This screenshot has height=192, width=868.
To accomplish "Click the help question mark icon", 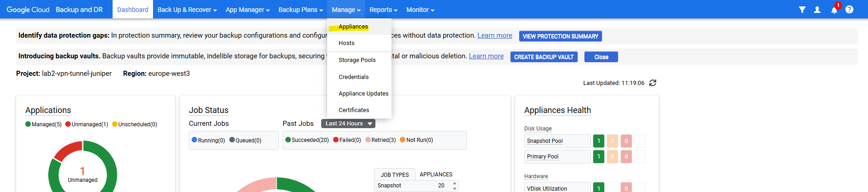I will [x=849, y=10].
